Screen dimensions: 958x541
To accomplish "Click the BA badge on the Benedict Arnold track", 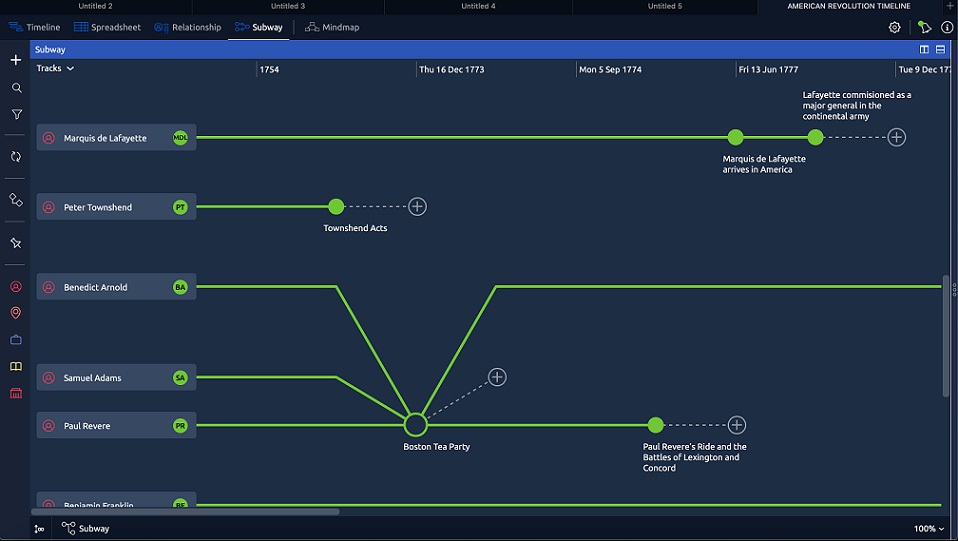I will coord(180,287).
